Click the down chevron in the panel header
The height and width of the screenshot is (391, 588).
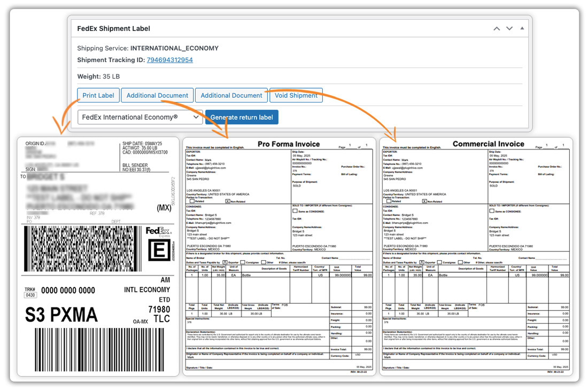[x=509, y=28]
